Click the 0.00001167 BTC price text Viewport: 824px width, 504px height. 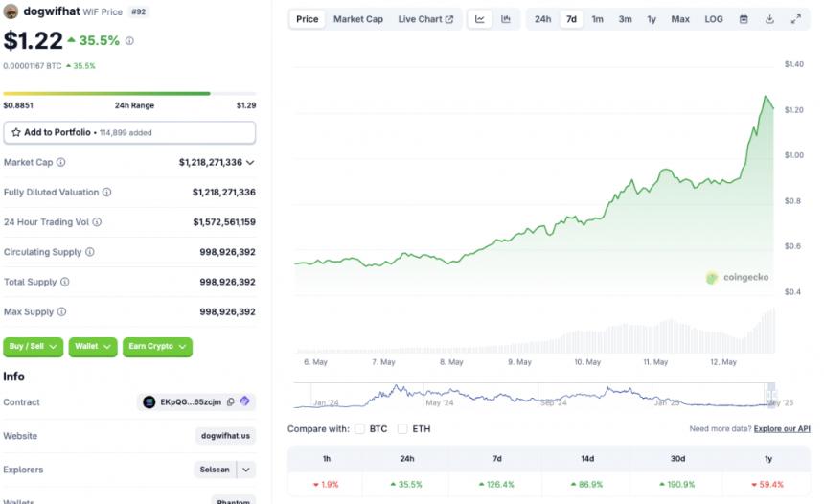click(x=33, y=66)
